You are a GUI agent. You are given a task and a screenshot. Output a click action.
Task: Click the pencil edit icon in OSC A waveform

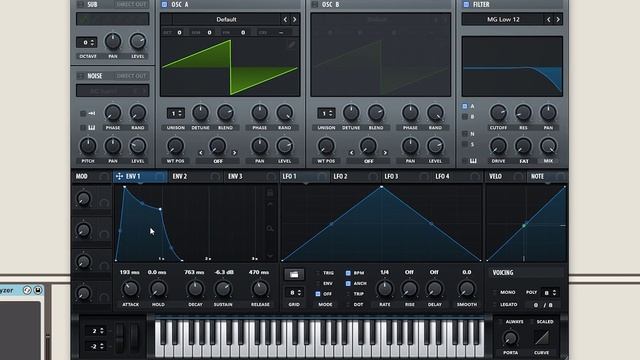[291, 45]
